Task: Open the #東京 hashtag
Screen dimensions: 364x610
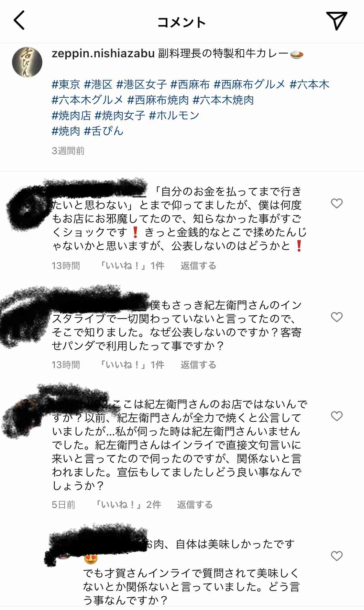Action: pyautogui.click(x=66, y=85)
